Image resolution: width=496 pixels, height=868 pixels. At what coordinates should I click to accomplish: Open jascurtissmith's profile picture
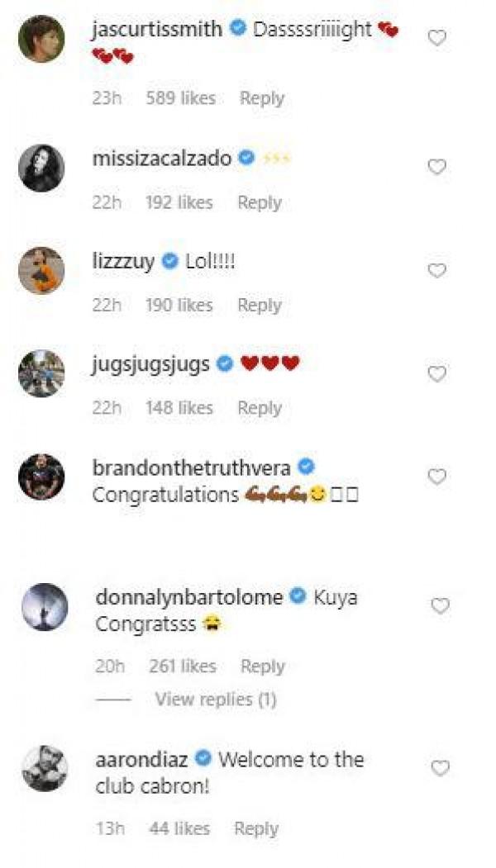(41, 38)
